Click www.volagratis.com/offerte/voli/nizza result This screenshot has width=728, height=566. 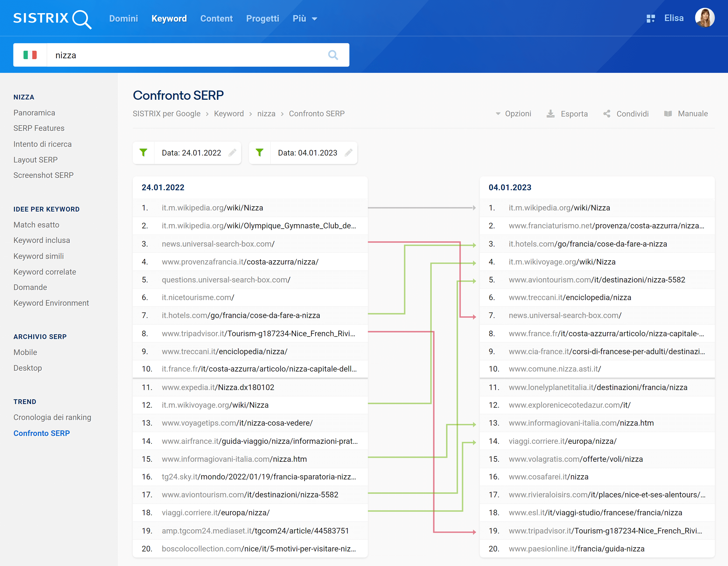[576, 459]
